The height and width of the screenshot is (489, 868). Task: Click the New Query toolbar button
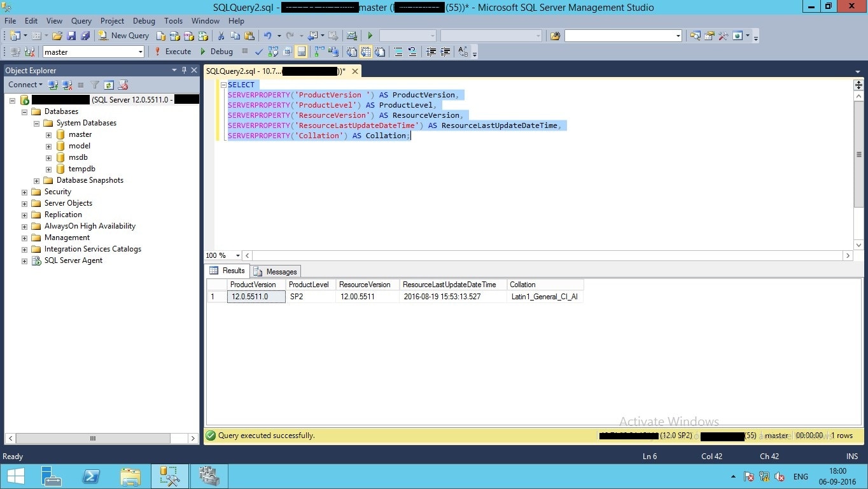pos(124,36)
